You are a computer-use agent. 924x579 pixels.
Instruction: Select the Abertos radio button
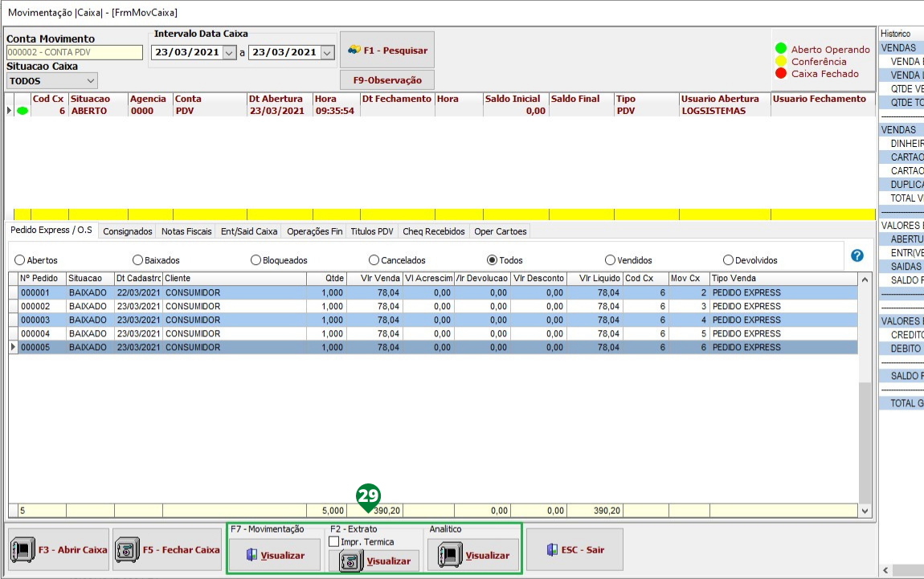[x=20, y=259]
